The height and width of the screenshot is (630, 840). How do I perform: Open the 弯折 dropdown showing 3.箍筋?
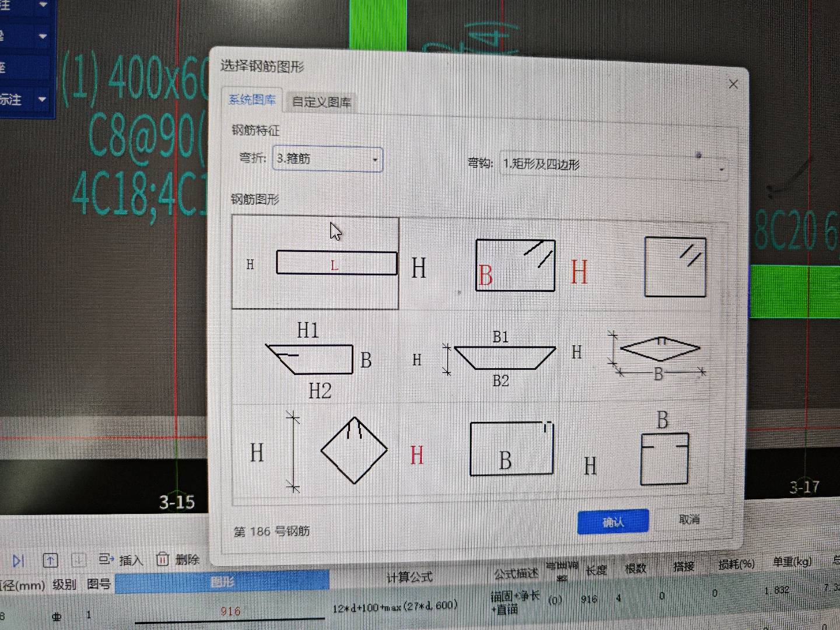pyautogui.click(x=327, y=159)
